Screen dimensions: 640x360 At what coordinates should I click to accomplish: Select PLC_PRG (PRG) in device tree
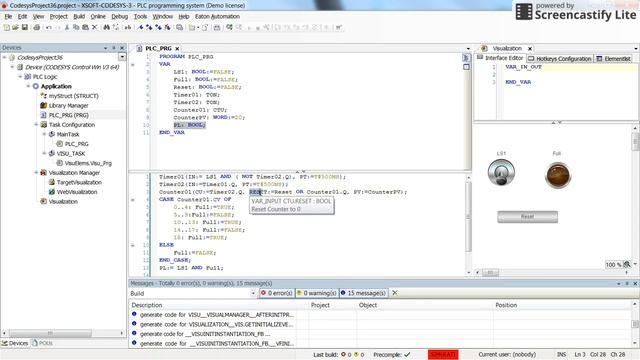pos(69,115)
